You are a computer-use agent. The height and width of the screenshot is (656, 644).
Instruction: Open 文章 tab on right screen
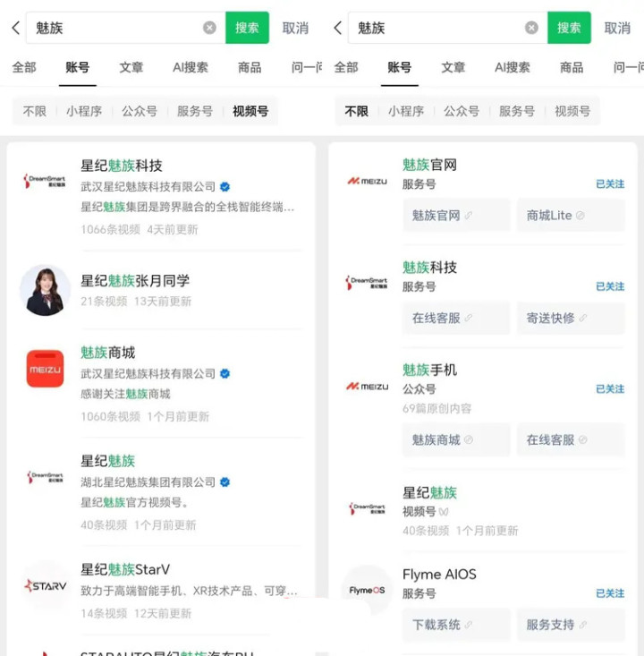[453, 67]
